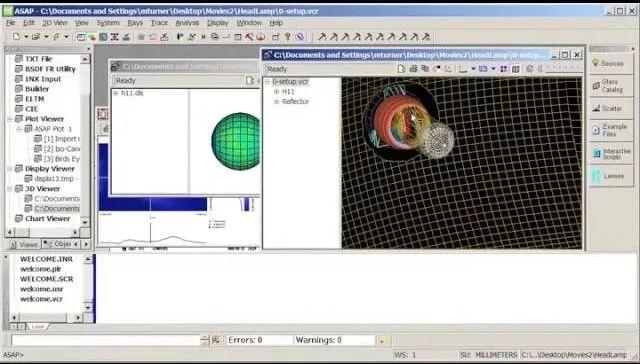Screen dimensions: 640x364
Task: Click the red circular icon in main toolbar
Action: pyautogui.click(x=260, y=37)
